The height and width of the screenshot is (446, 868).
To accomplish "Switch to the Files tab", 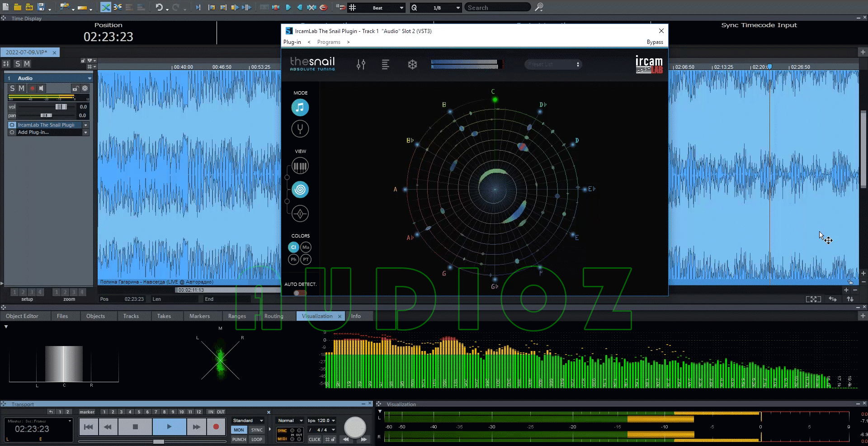I will pyautogui.click(x=62, y=316).
